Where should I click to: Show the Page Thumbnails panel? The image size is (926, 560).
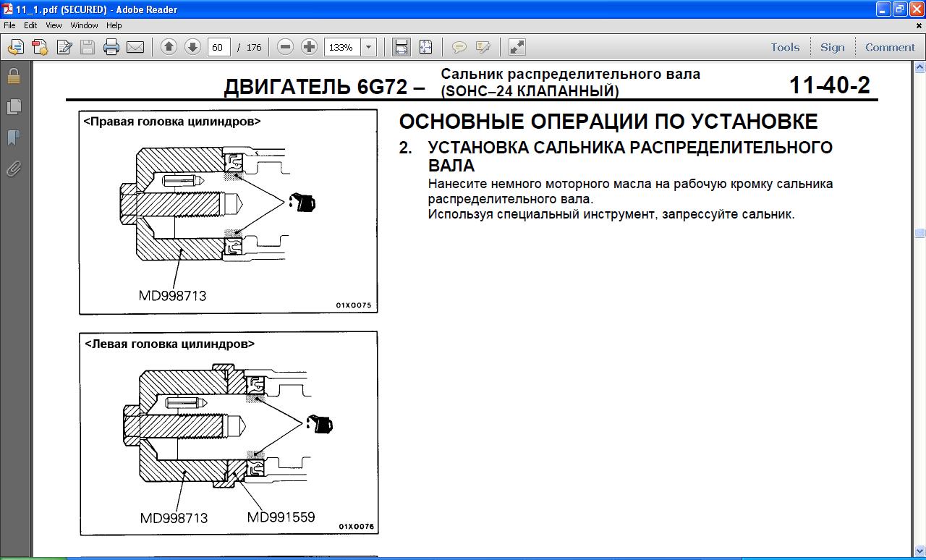click(13, 106)
